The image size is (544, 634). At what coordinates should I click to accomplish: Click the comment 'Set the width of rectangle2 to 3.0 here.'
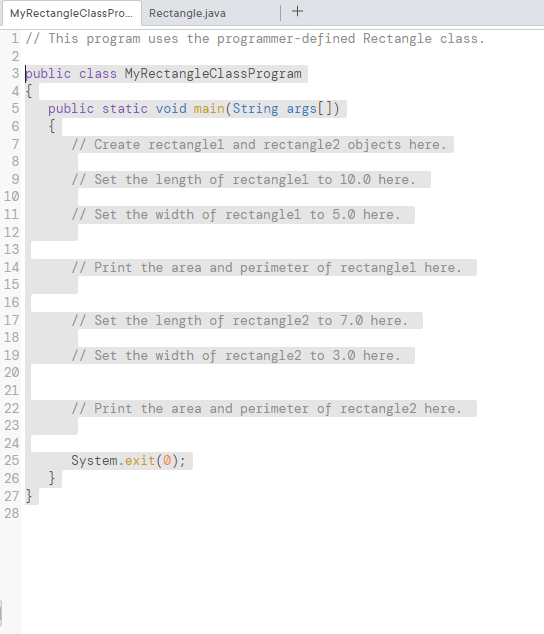(x=236, y=355)
